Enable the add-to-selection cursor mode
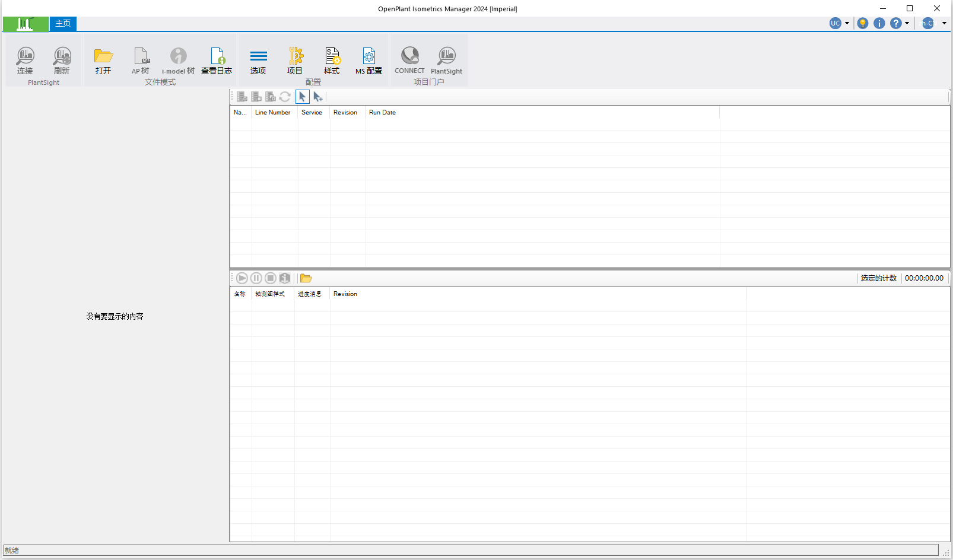The image size is (953, 560). tap(319, 97)
